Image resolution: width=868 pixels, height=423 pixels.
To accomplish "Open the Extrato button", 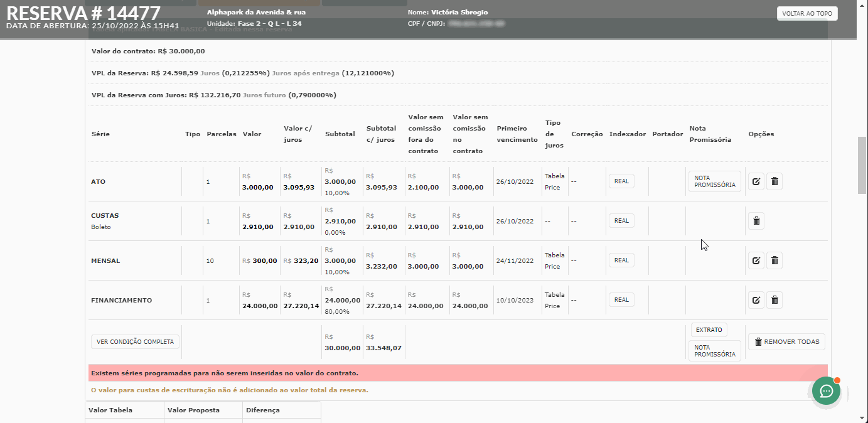I will 709,329.
